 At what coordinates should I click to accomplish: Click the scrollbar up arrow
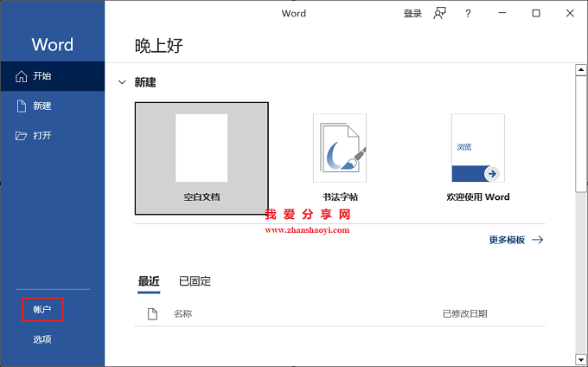click(x=581, y=70)
